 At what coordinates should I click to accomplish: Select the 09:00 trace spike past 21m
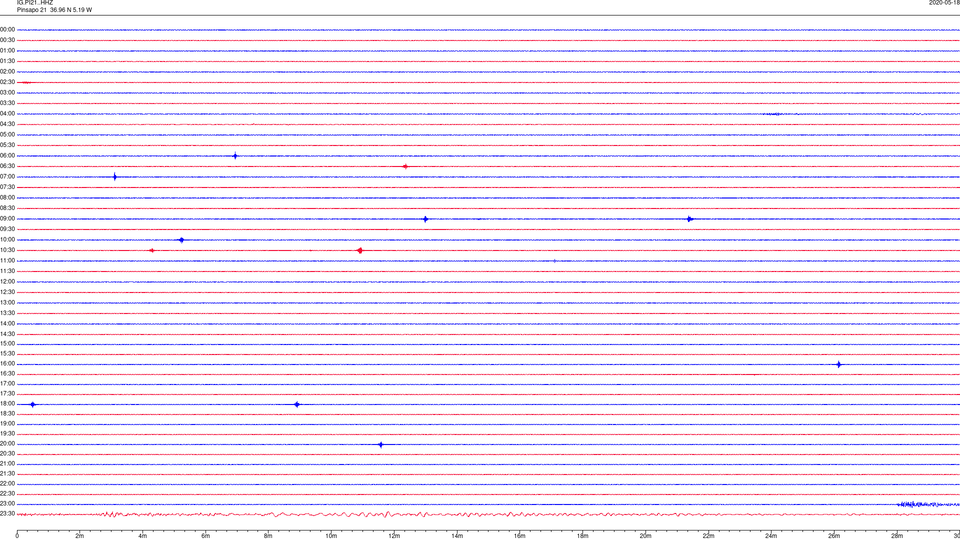[689, 219]
